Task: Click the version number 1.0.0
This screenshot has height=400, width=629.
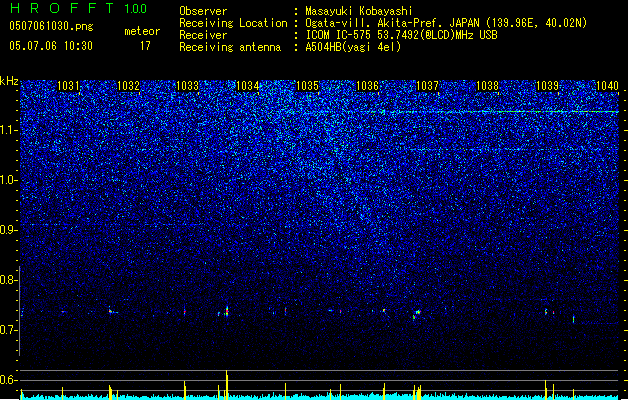Action: (135, 9)
